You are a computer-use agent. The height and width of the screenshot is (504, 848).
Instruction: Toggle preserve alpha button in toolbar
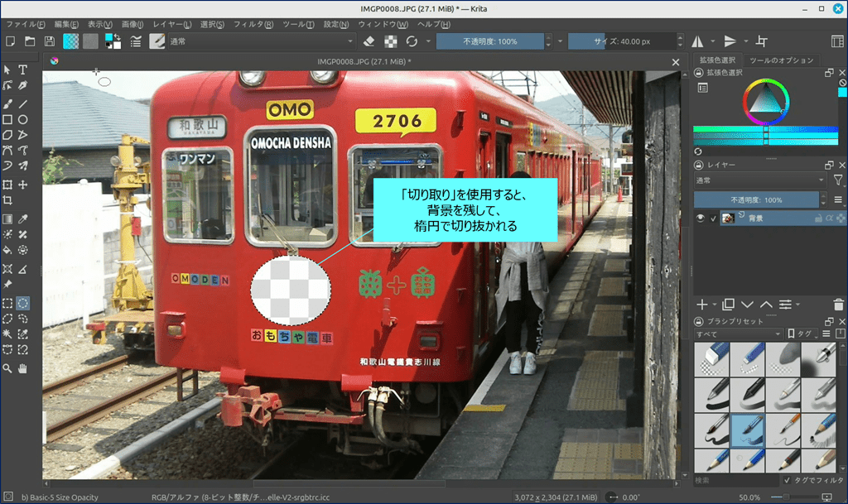[390, 41]
